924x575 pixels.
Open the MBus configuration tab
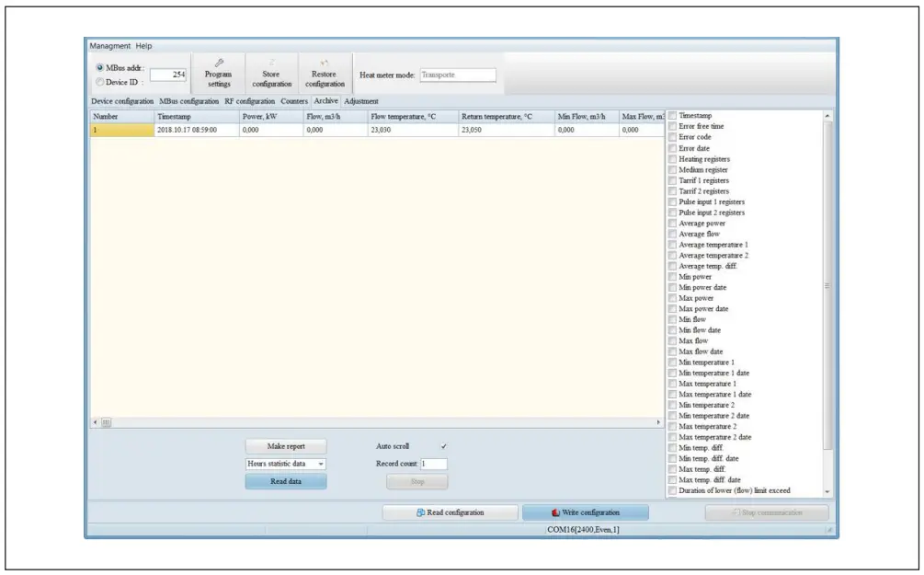pyautogui.click(x=188, y=101)
